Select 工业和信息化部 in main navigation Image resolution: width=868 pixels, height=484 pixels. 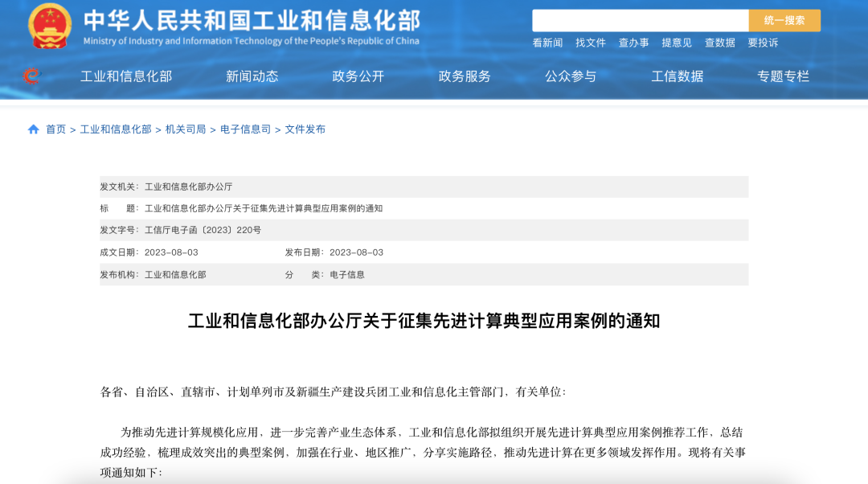click(x=126, y=76)
